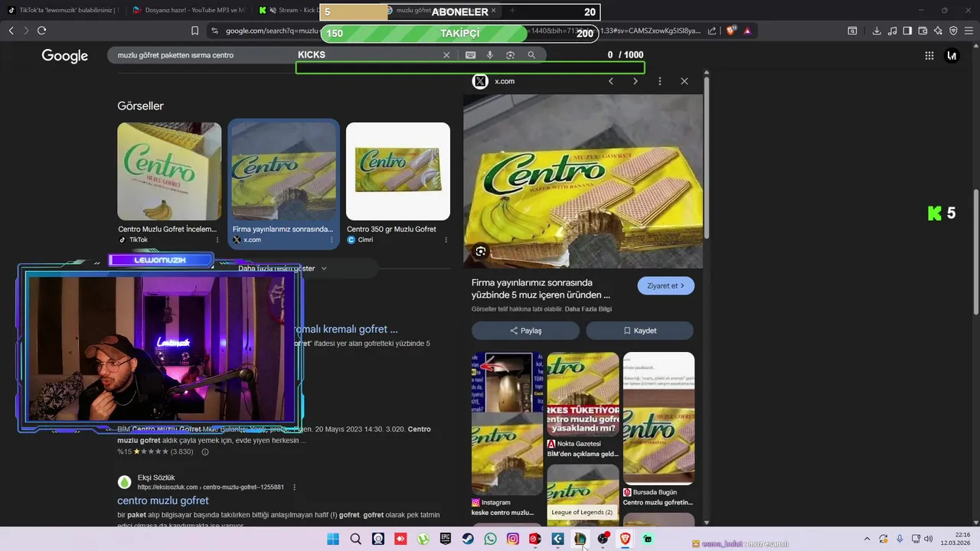Open the Google account avatar

pos(952,55)
